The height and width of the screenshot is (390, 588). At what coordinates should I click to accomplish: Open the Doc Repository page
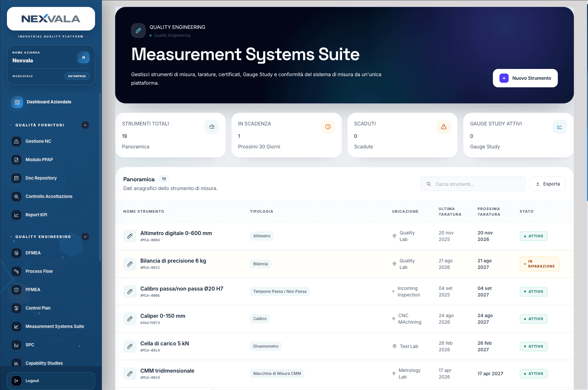click(51, 178)
